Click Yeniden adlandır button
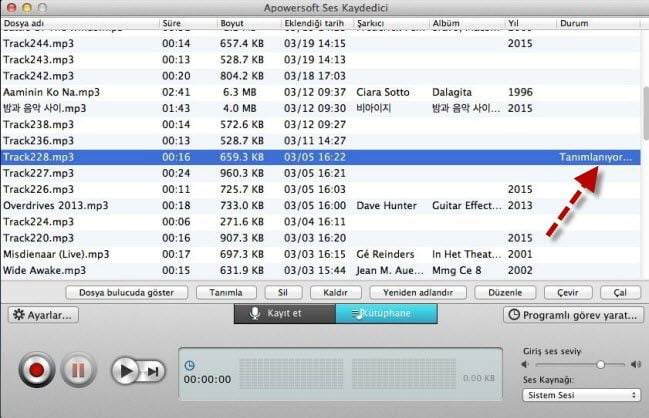This screenshot has height=418, width=649. tap(418, 293)
